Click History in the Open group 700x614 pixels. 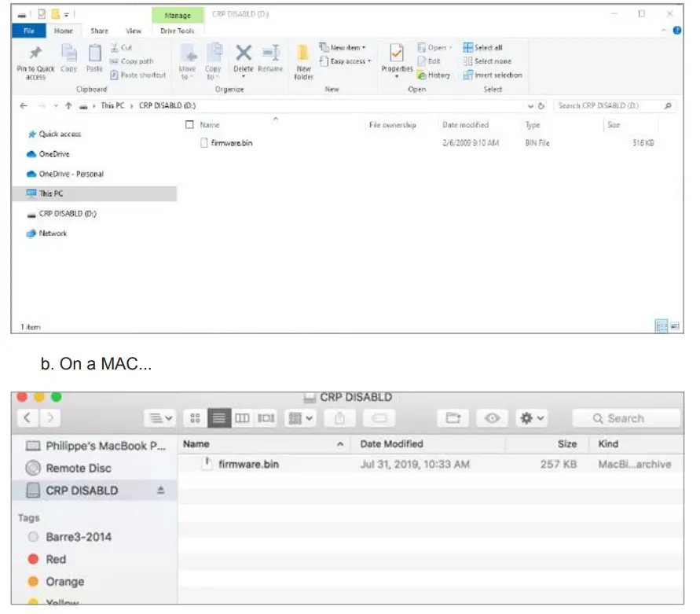434,75
